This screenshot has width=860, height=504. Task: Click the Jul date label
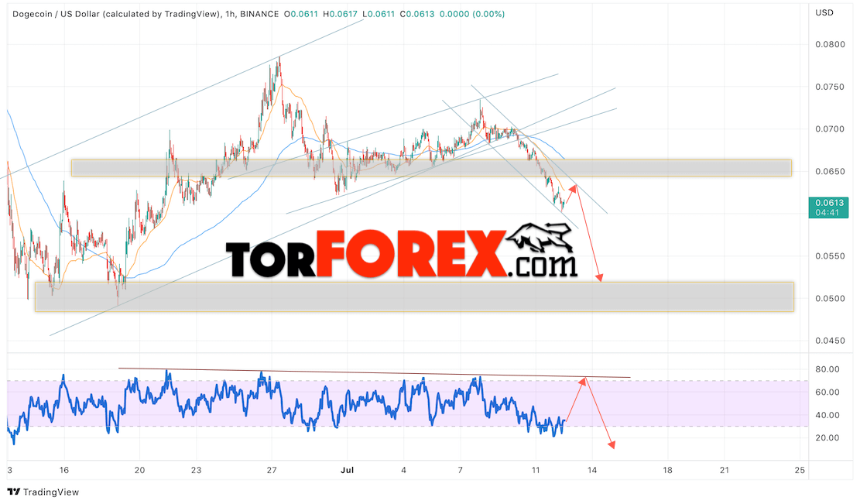pyautogui.click(x=348, y=470)
